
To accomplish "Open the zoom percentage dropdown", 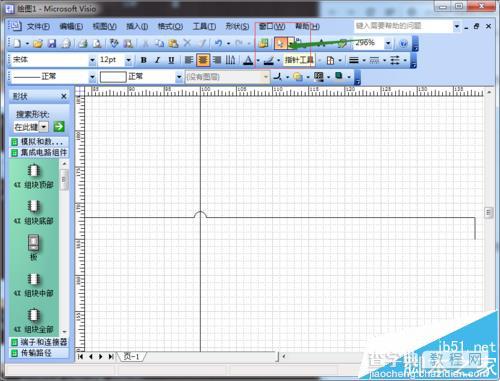I will 388,43.
